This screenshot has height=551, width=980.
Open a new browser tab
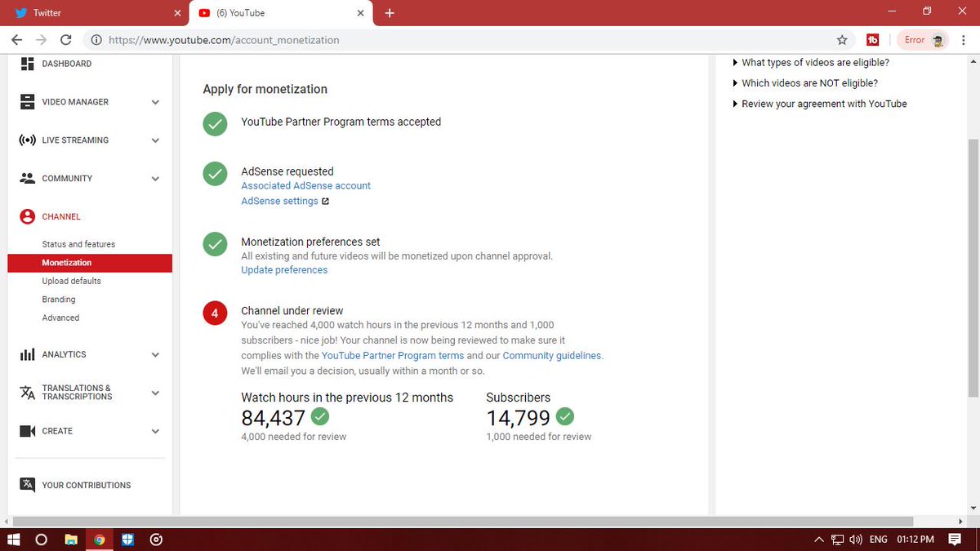pyautogui.click(x=390, y=13)
